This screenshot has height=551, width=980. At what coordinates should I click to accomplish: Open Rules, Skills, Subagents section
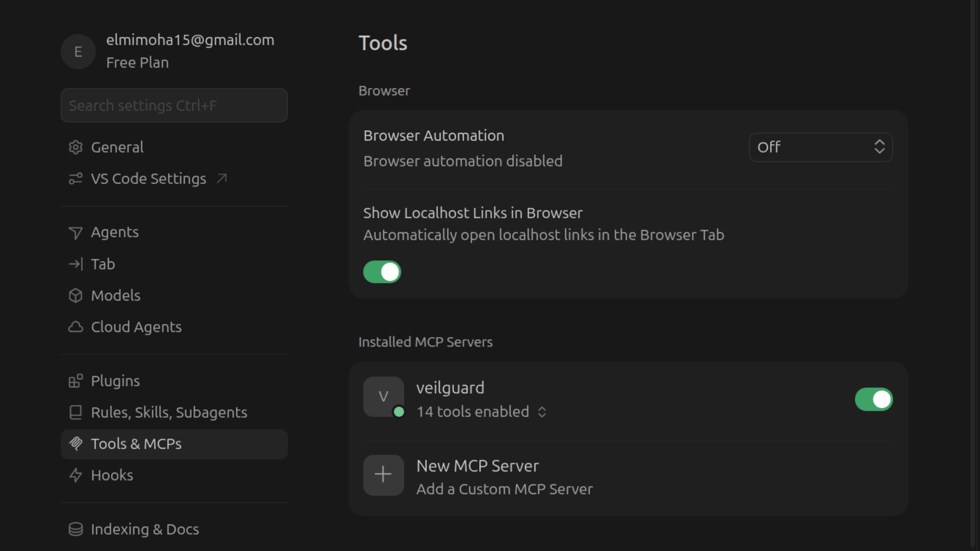coord(174,412)
